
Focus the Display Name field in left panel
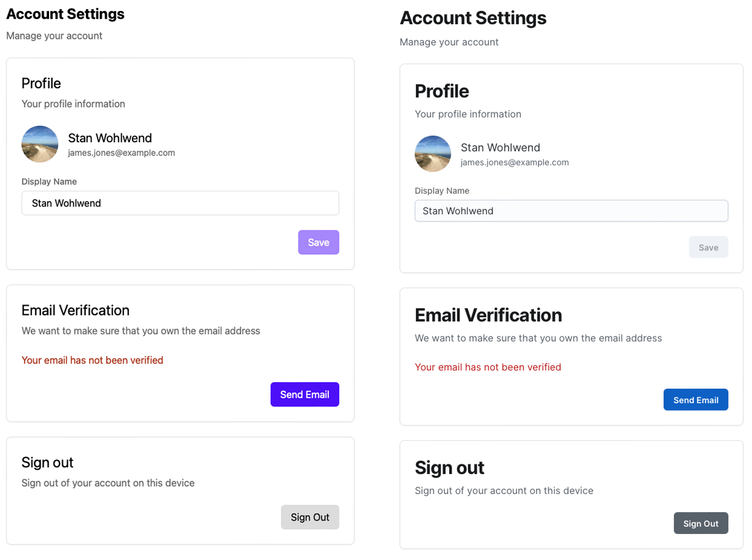[x=180, y=203]
